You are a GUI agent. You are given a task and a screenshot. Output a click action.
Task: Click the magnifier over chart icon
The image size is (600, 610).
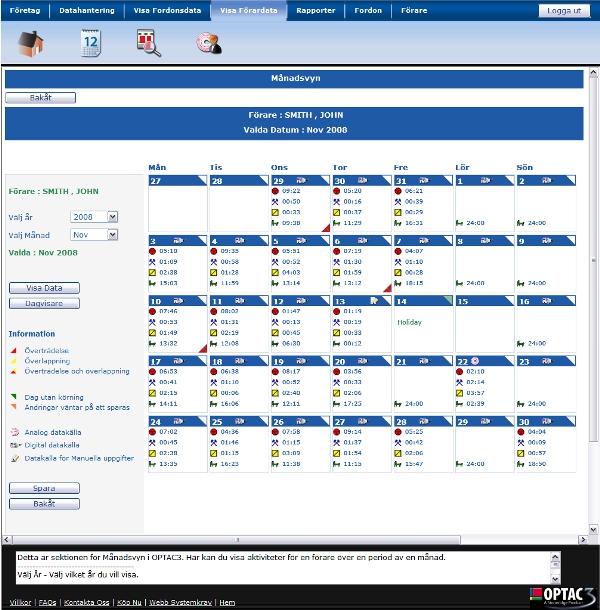click(149, 43)
